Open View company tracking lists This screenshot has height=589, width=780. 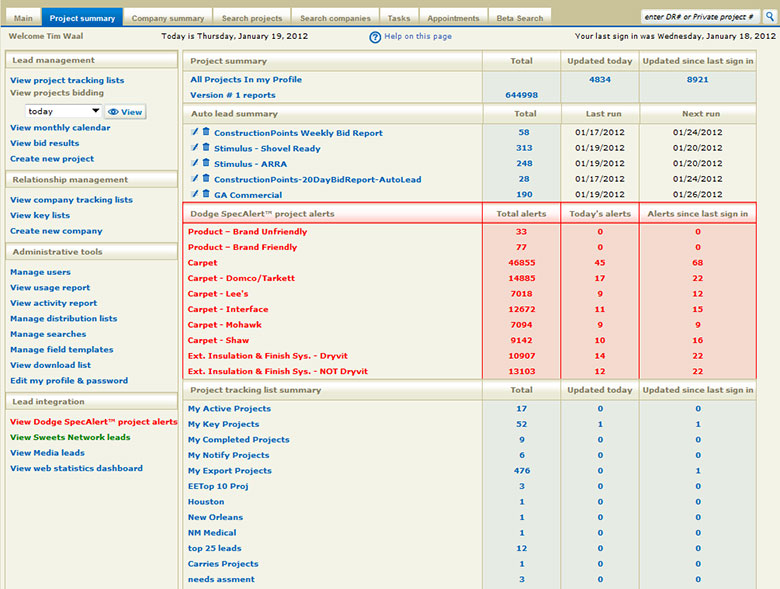pos(71,199)
